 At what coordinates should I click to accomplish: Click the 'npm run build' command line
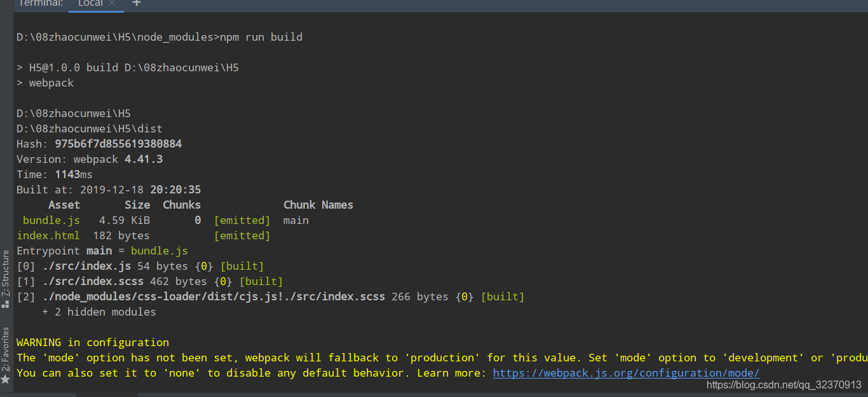pos(159,38)
